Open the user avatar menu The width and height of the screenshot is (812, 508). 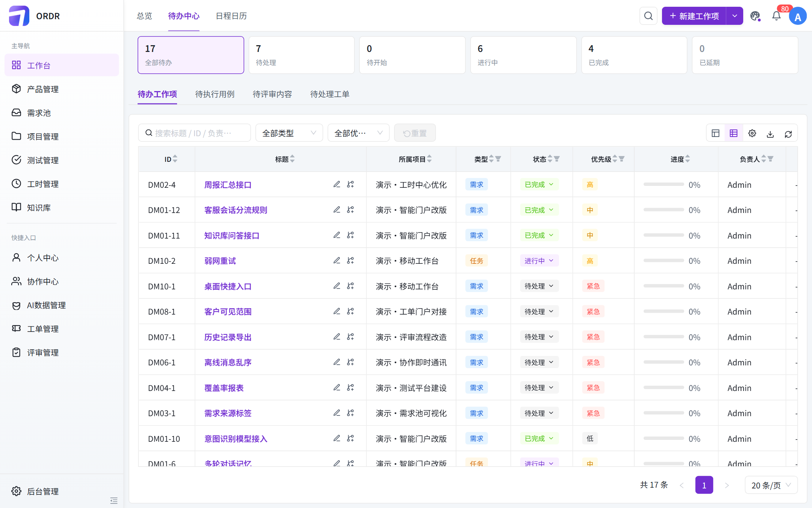coord(798,16)
